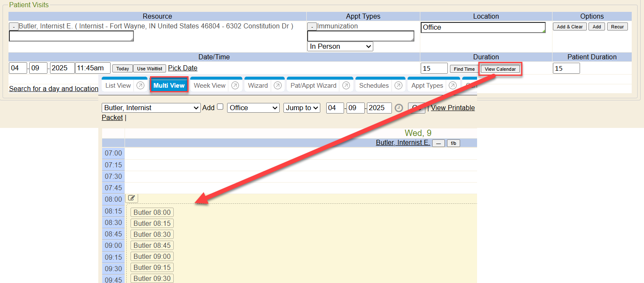Check the Add checkbox next to provider
Screen dimensions: 644x283
[220, 107]
